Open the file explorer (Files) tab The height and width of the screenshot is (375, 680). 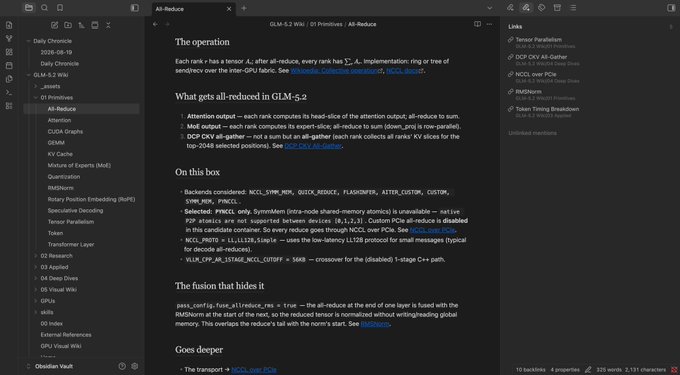29,8
